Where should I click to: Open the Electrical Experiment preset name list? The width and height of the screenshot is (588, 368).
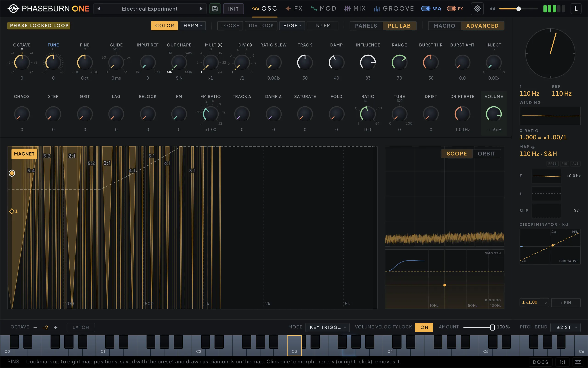(x=150, y=9)
